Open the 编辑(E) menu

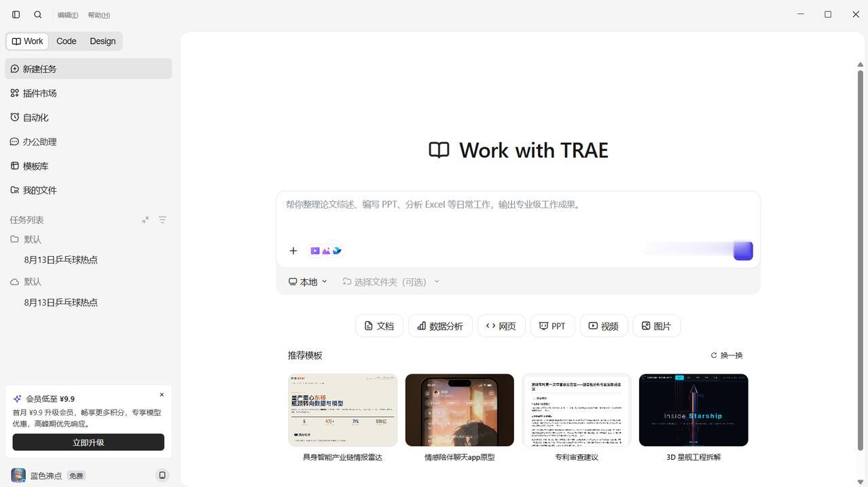(67, 15)
